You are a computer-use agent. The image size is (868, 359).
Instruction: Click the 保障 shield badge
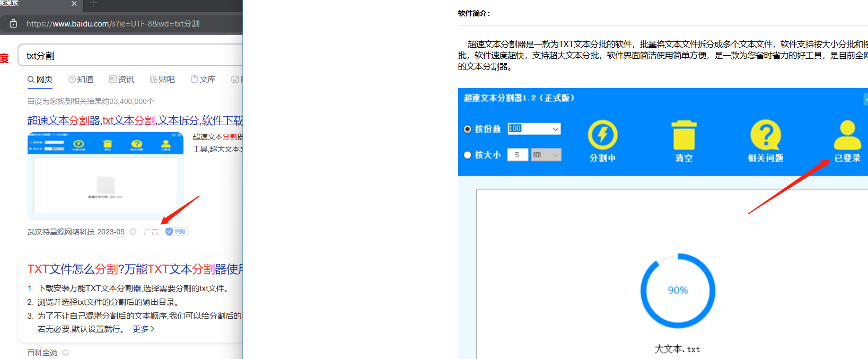point(177,232)
